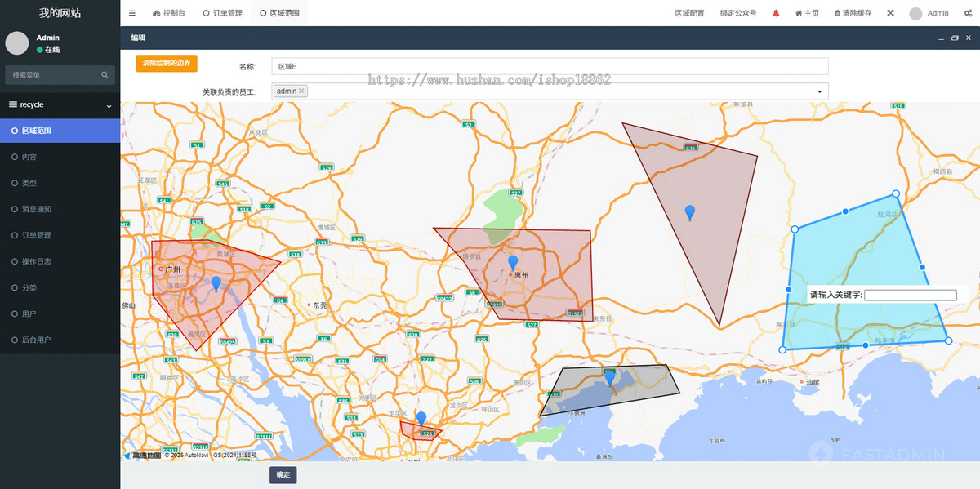
Task: Click the map pin over Huizhou region
Action: click(513, 262)
